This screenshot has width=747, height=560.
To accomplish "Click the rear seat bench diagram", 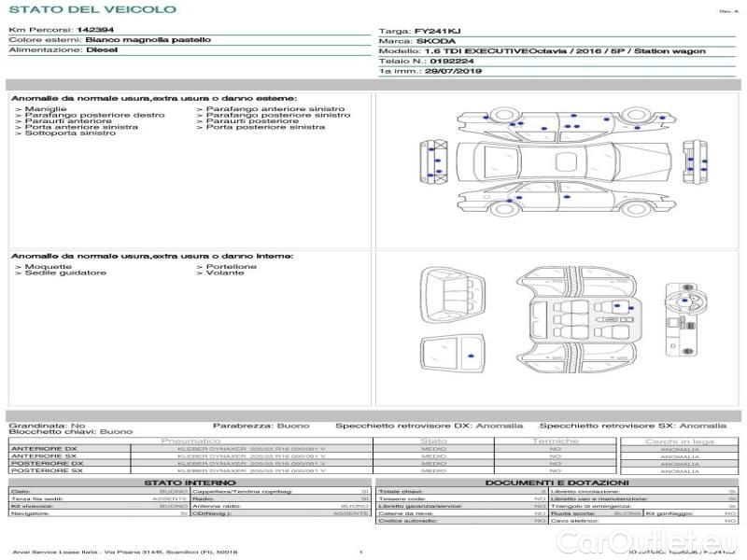I will point(453,296).
